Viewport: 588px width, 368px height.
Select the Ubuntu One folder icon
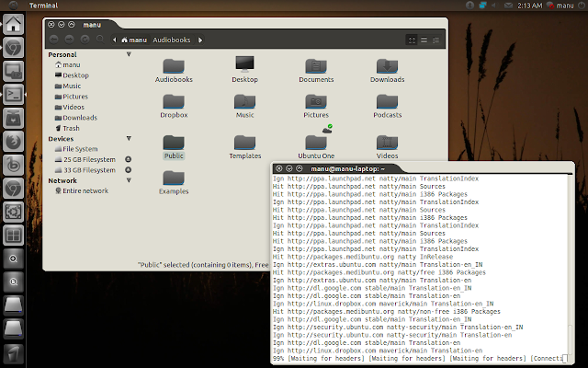[x=316, y=143]
